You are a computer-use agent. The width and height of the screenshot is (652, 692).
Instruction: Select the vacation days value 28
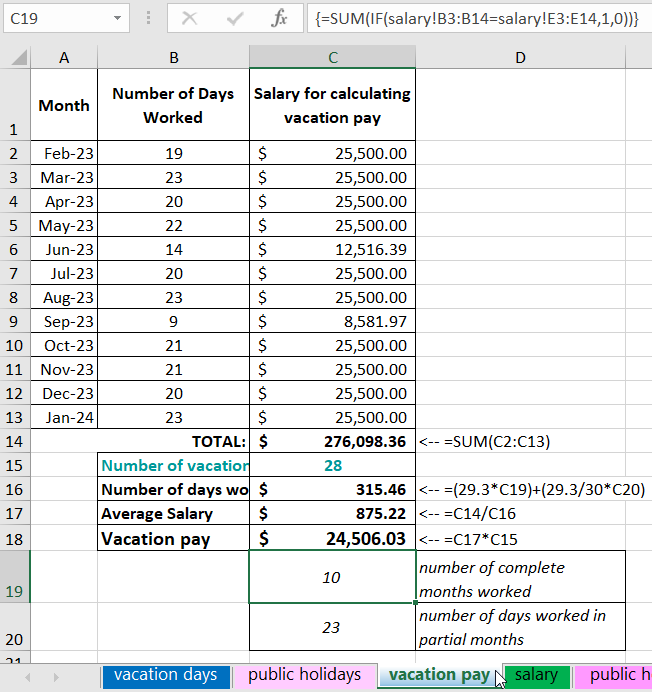point(332,465)
